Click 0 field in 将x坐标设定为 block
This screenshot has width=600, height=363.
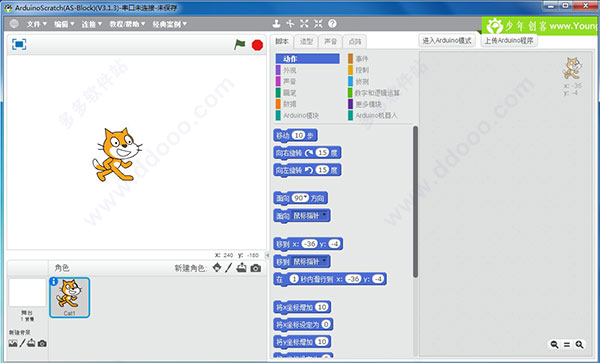[326, 324]
